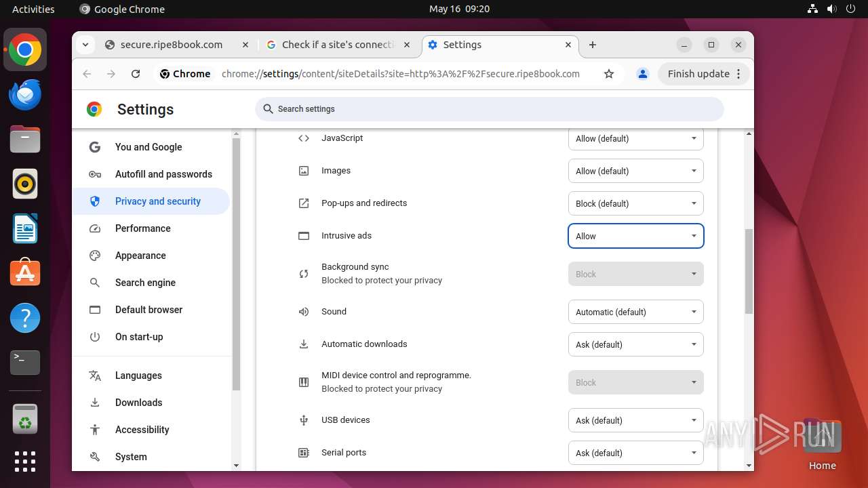The height and width of the screenshot is (488, 868).
Task: Open Ubuntu Software from the dock
Action: (25, 273)
